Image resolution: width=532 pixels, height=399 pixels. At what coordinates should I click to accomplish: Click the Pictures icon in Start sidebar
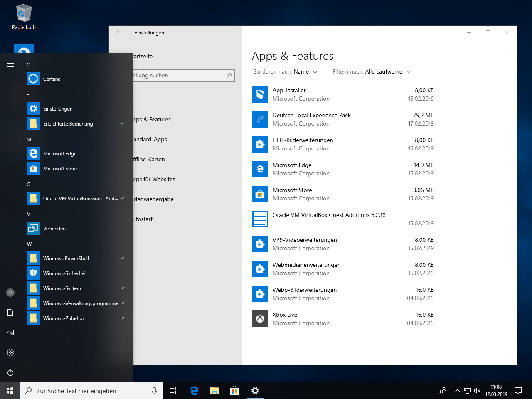click(x=10, y=332)
